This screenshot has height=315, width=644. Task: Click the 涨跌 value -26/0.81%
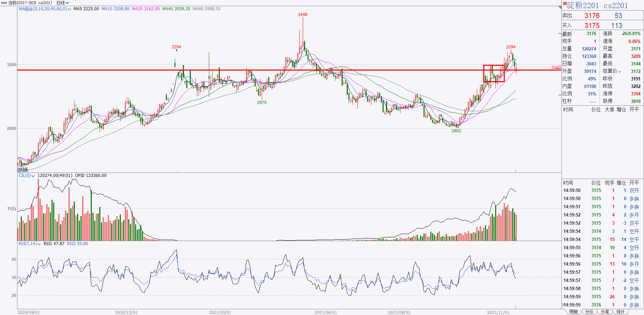[x=631, y=34]
